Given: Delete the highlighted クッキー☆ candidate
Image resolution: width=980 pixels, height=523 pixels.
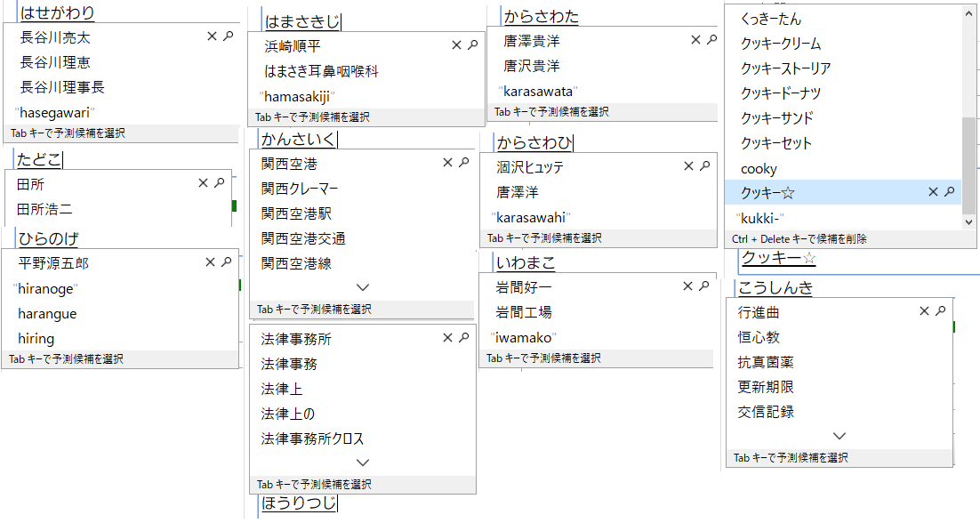Looking at the screenshot, I should tap(933, 192).
